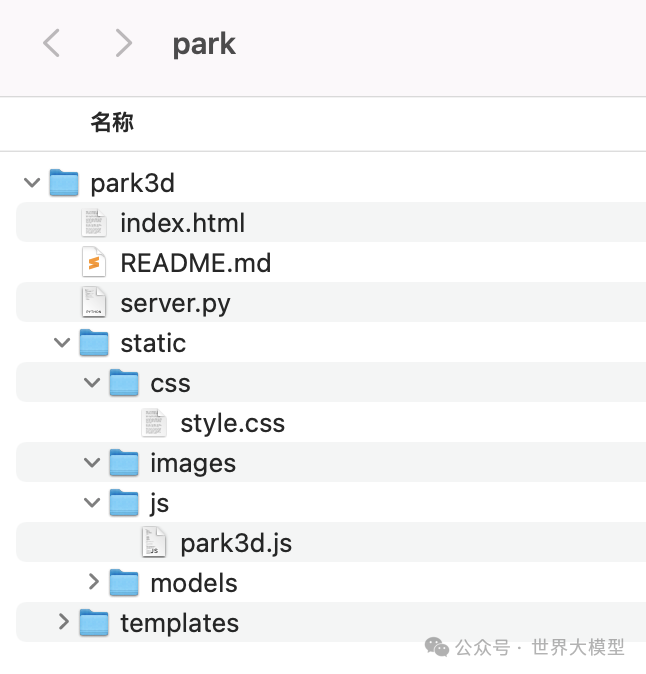Click the js folder icon
This screenshot has height=674, width=646.
click(x=124, y=502)
